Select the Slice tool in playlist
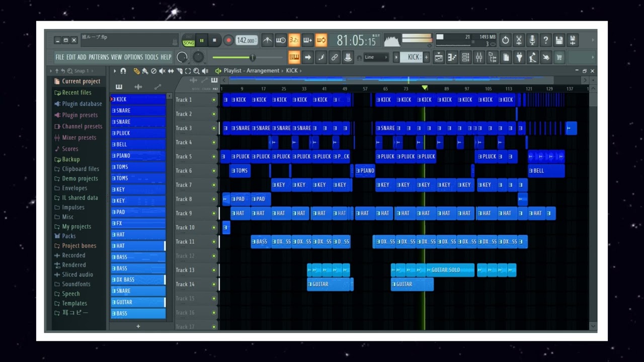This screenshot has height=362, width=644. pyautogui.click(x=179, y=71)
